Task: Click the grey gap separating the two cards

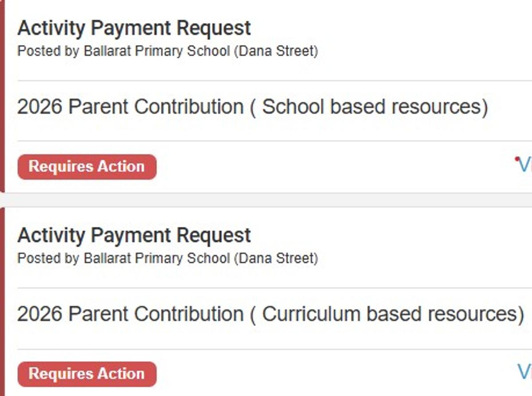Action: (266, 200)
